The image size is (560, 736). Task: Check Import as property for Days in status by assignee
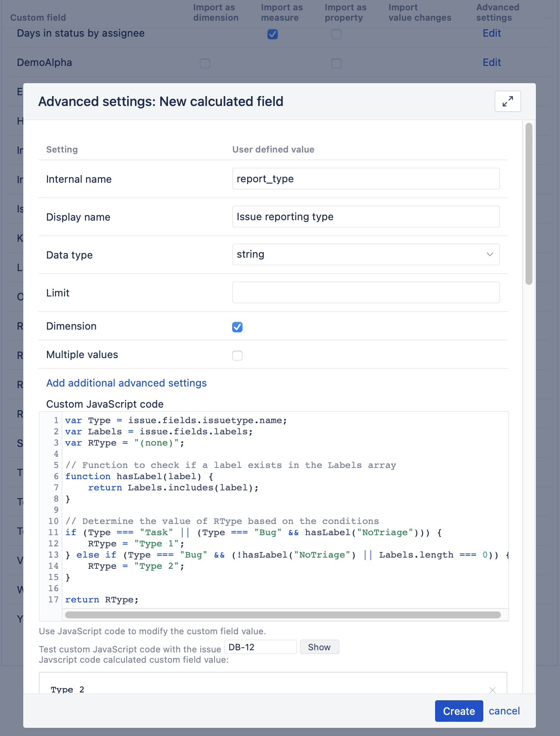336,34
